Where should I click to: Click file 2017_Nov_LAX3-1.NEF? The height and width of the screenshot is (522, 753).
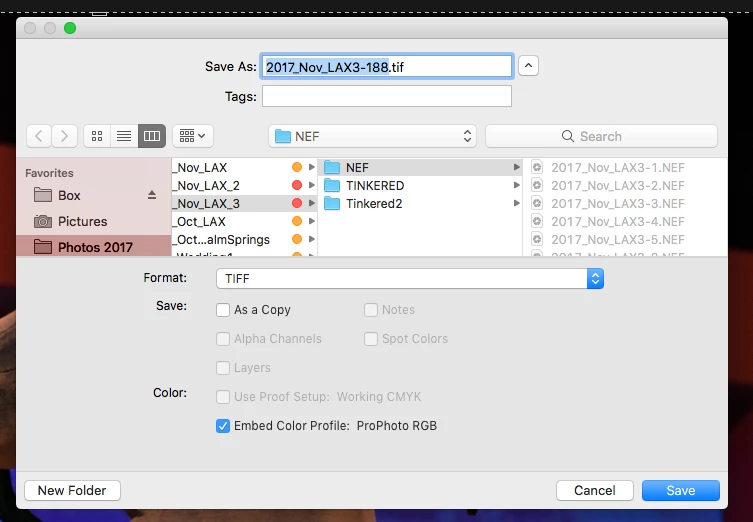(x=618, y=168)
